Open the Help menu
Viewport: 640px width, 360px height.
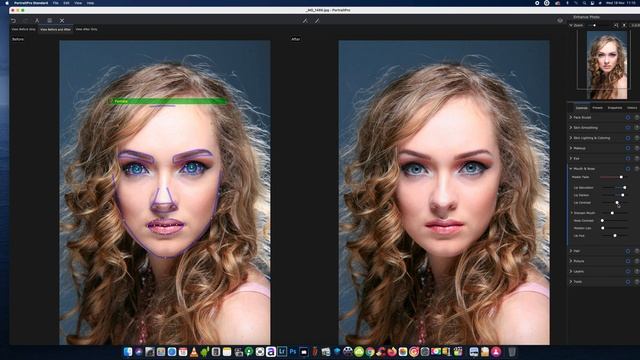click(x=90, y=3)
